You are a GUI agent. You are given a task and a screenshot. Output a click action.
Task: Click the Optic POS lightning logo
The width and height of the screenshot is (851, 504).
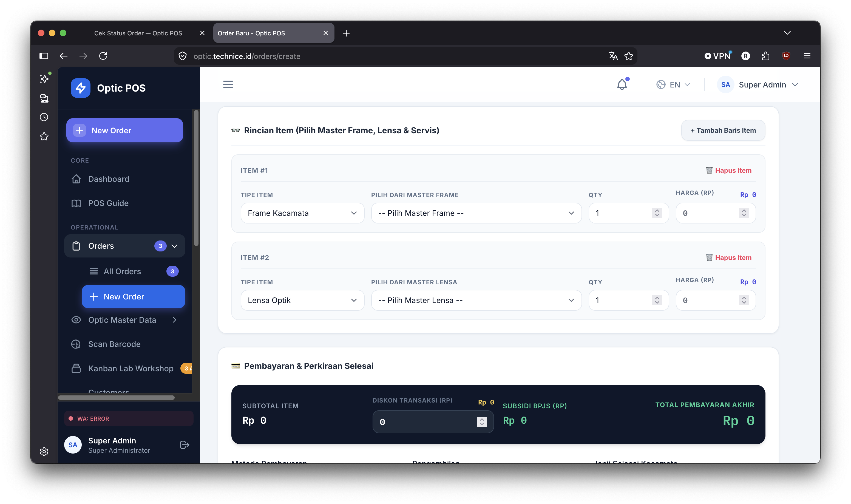(x=80, y=88)
